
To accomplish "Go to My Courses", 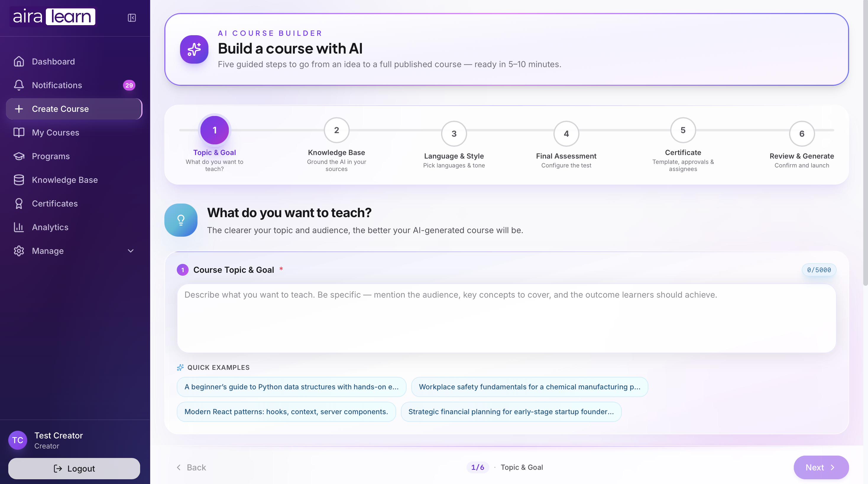I will click(x=74, y=133).
